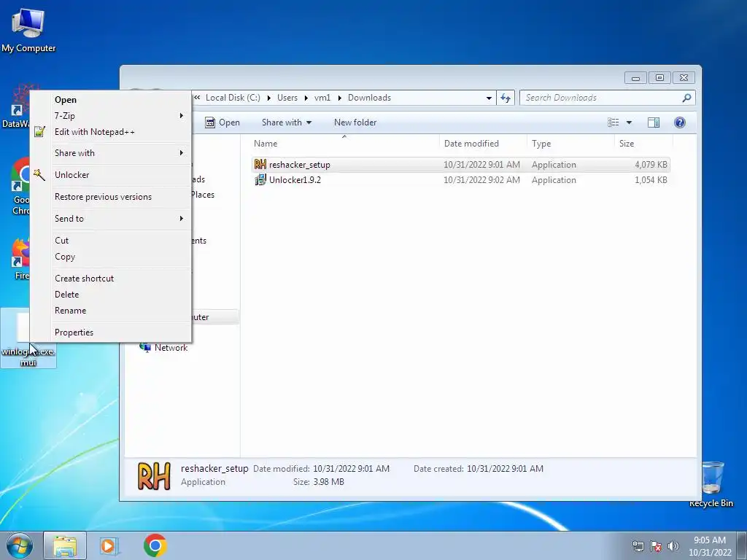Navigate to Users breadcrumb

pyautogui.click(x=287, y=98)
